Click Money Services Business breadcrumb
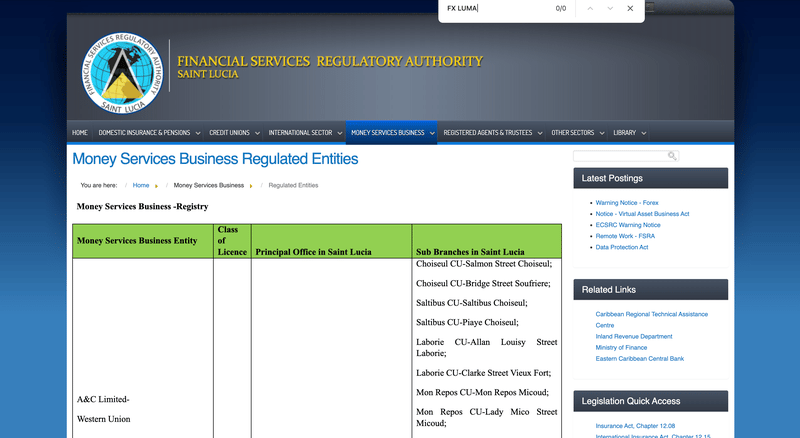Screen dimensions: 800x438 (x=209, y=185)
